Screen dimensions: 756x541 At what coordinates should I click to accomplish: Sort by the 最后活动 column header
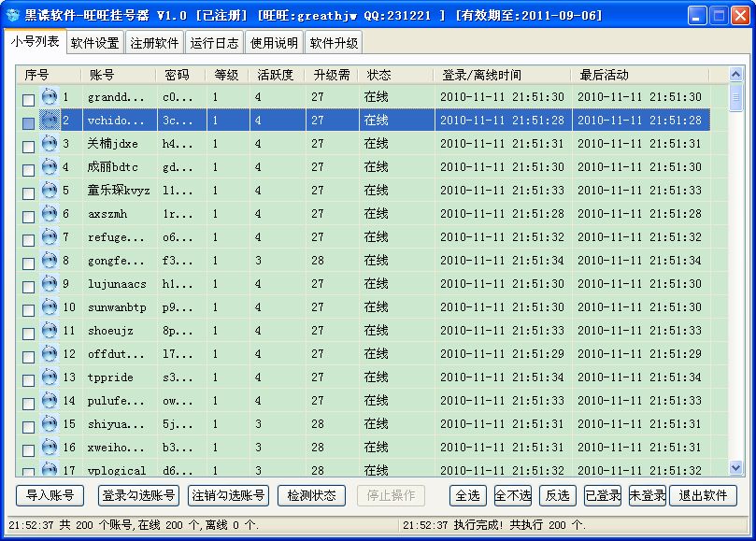tap(640, 76)
